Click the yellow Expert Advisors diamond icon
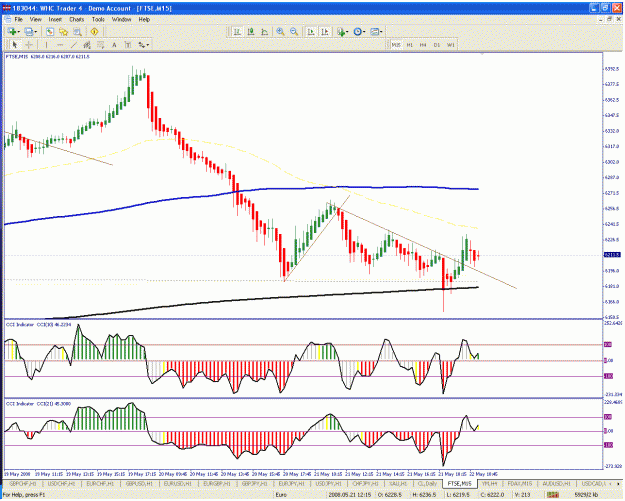Screen dimensions: 625x501 [94, 31]
